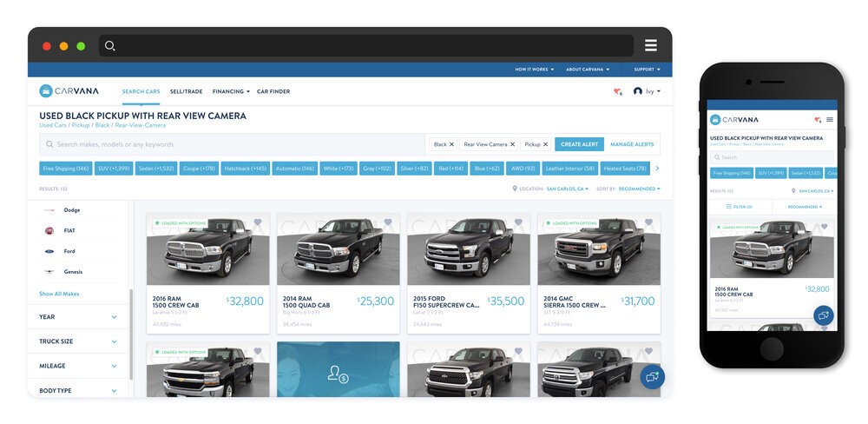Apply the SUV (+1,399) filter chip on desktop
The image size is (868, 424).
click(x=114, y=169)
